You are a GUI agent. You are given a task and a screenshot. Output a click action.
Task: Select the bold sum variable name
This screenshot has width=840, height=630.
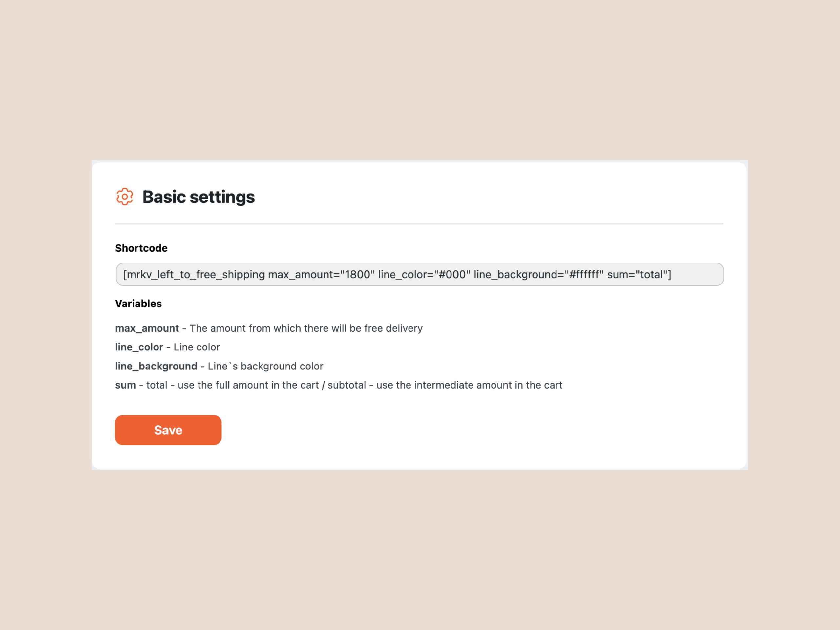click(125, 385)
